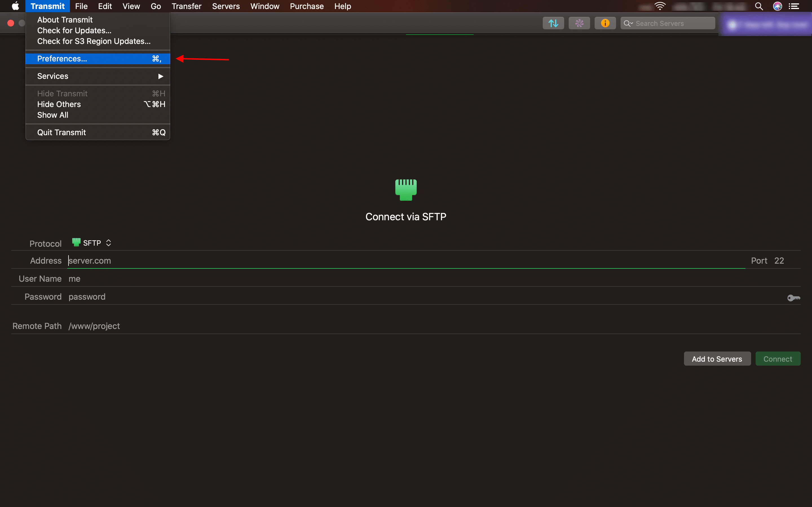Expand the Services submenu
This screenshot has height=507, width=812.
click(98, 76)
